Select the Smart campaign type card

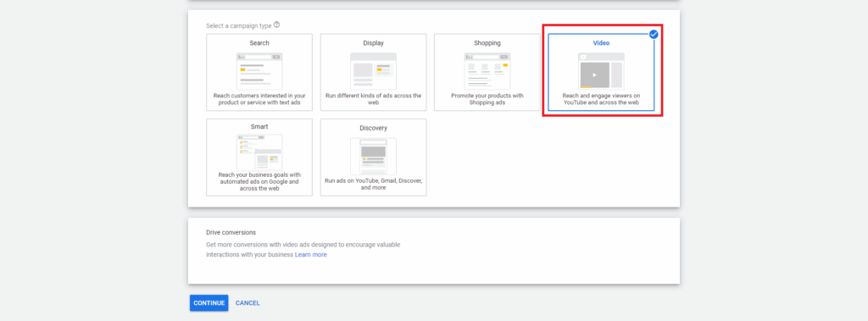click(x=259, y=158)
